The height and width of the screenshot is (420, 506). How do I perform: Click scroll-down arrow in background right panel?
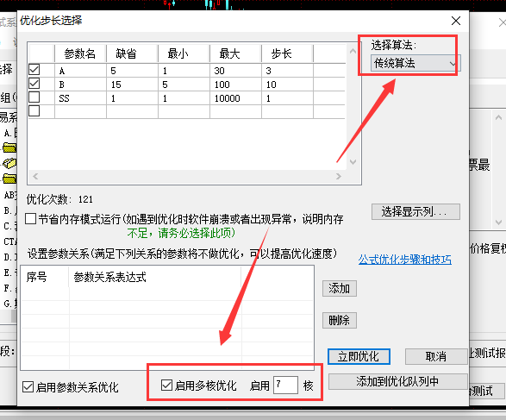498,223
